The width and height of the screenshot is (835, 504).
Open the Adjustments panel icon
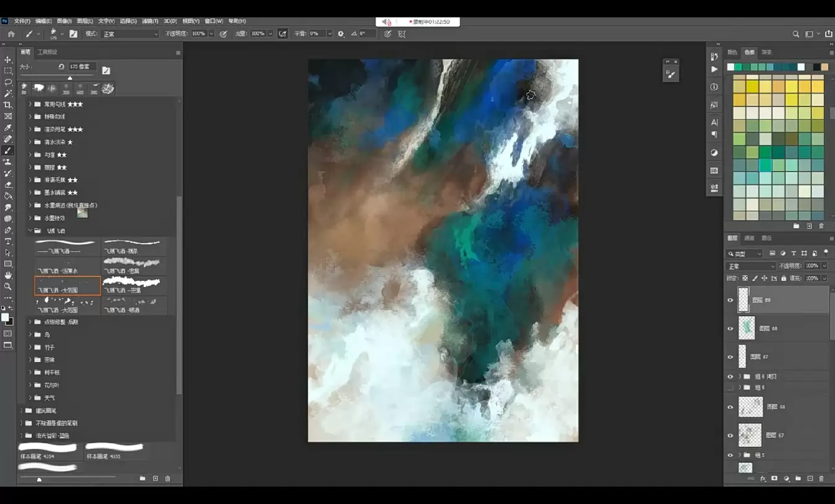pos(714,153)
